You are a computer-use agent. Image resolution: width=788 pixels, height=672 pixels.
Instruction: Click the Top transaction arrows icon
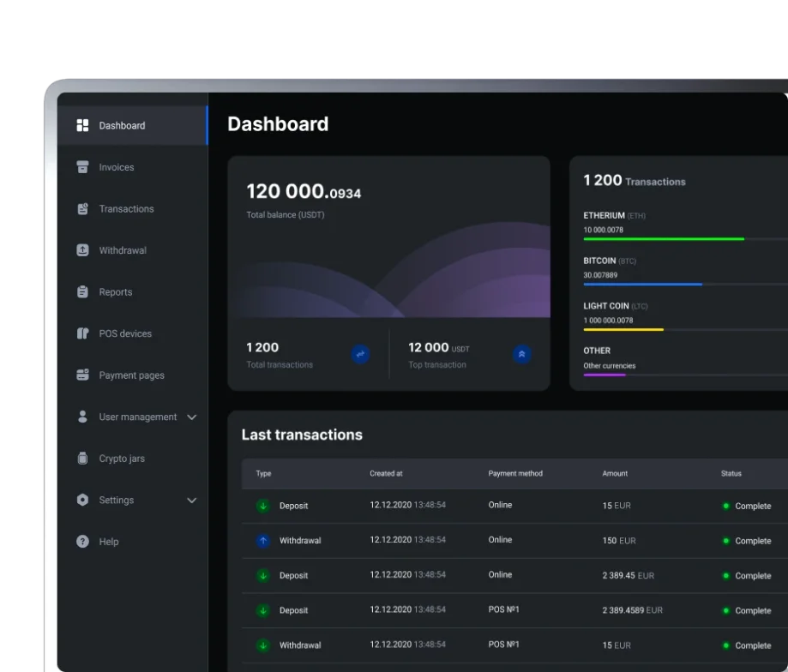521,353
